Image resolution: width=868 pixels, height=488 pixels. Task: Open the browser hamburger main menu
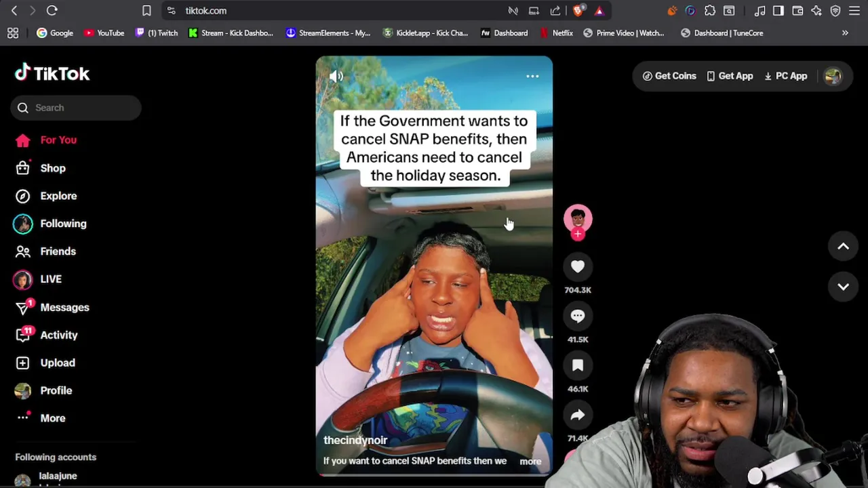[854, 11]
